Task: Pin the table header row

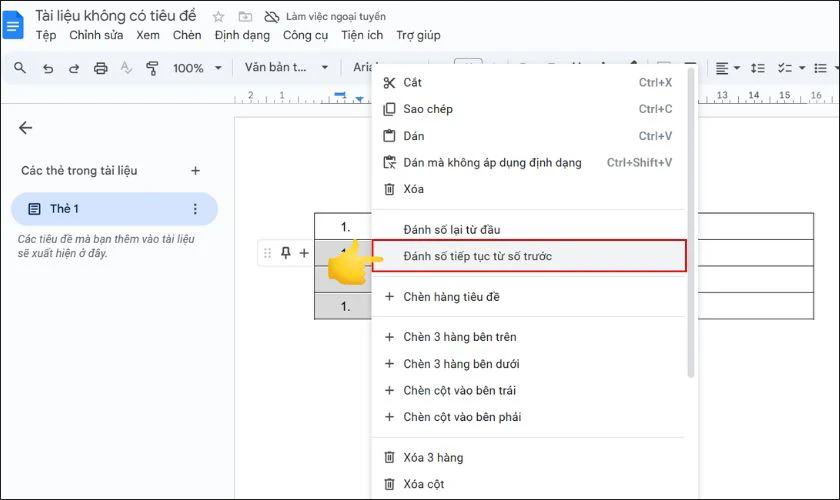Action: 286,253
